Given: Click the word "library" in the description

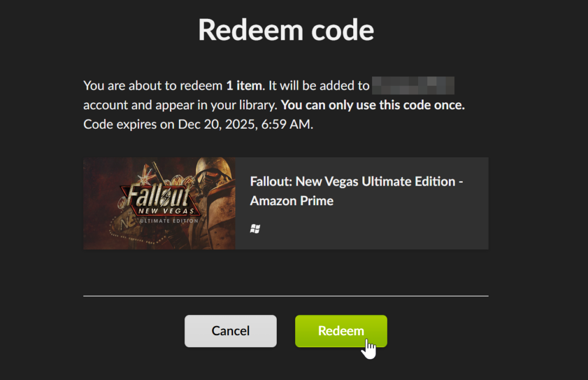Looking at the screenshot, I should tap(257, 106).
